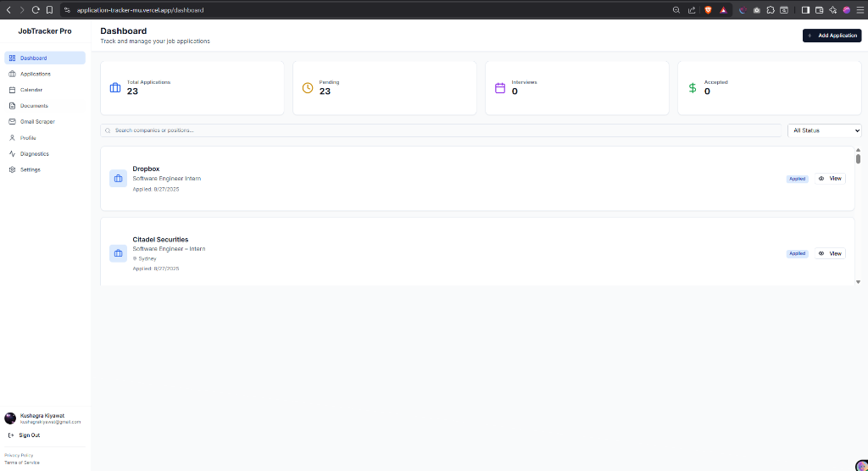Open the browser wallet icon
868x471 pixels.
tap(820, 10)
